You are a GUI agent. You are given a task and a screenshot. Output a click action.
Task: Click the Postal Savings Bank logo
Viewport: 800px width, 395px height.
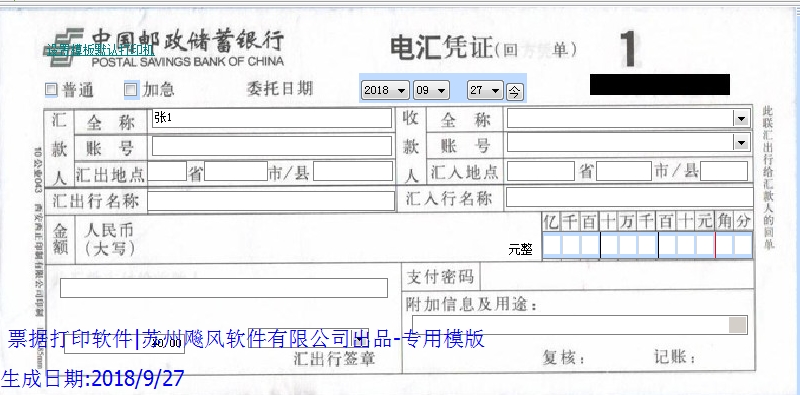pyautogui.click(x=63, y=47)
